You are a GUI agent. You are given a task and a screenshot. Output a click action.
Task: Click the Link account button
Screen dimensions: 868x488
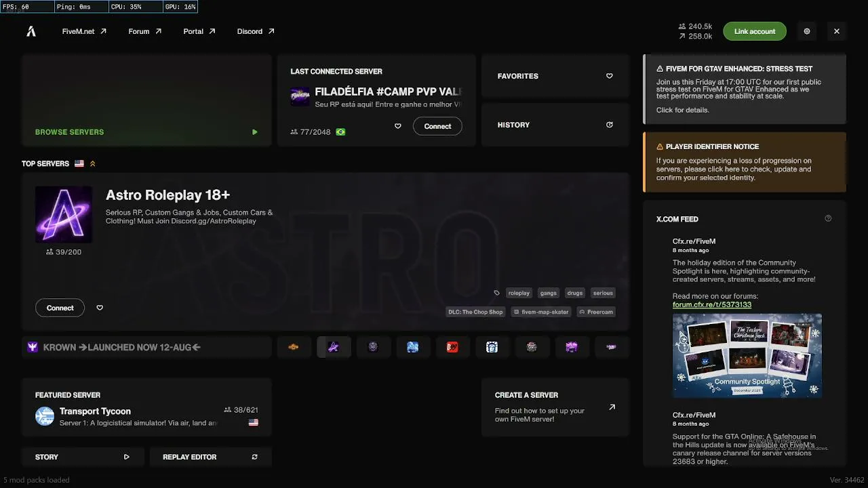755,31
